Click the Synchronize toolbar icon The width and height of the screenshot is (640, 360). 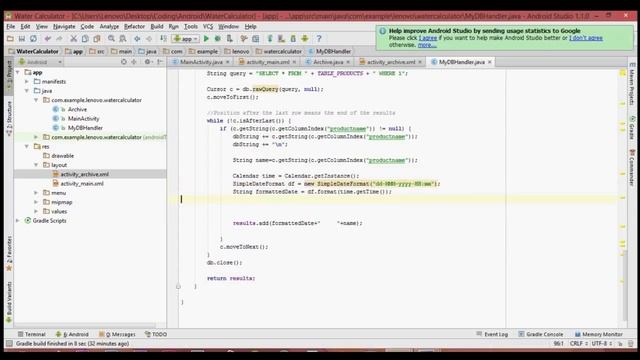click(33, 39)
